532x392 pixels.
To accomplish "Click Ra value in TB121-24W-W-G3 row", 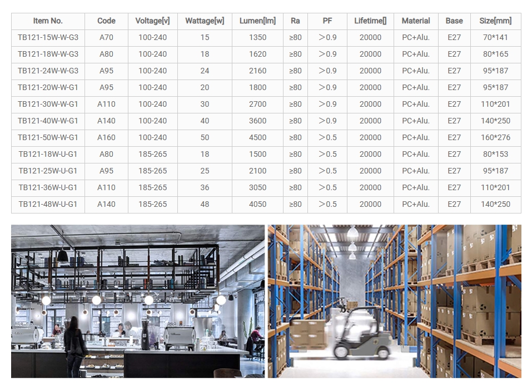I will pos(295,71).
